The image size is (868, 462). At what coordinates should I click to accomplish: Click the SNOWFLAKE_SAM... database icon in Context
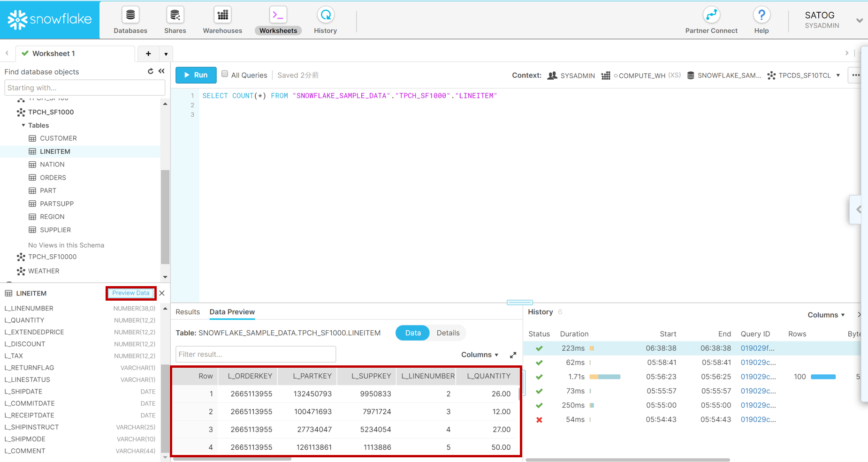(691, 76)
